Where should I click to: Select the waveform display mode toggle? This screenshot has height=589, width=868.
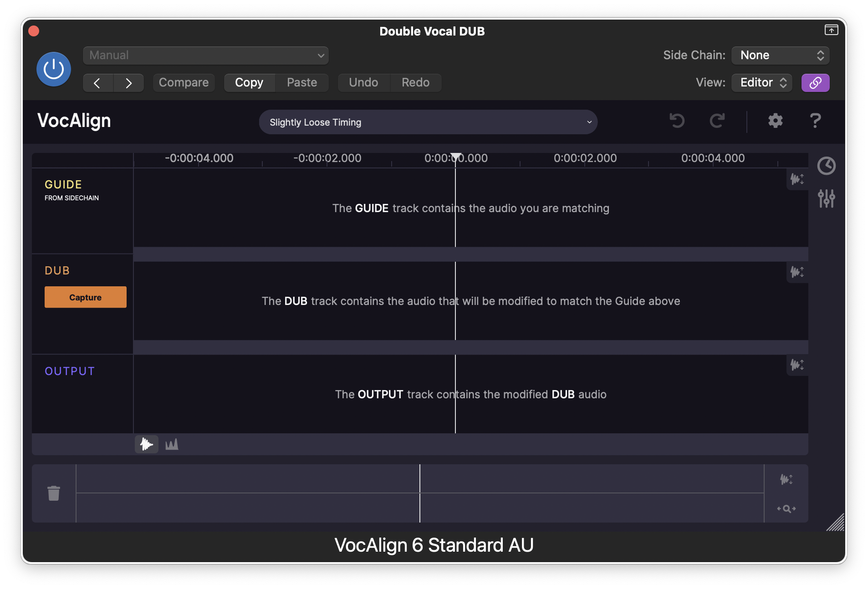coord(146,444)
